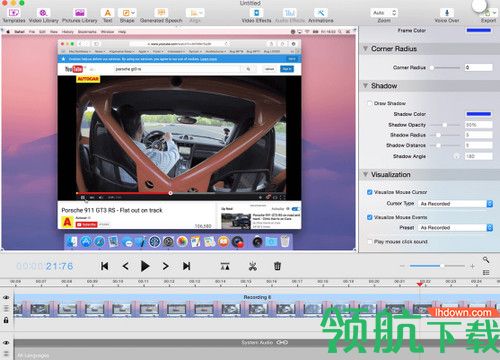Open the Animations panel
The image size is (500, 360).
click(321, 15)
